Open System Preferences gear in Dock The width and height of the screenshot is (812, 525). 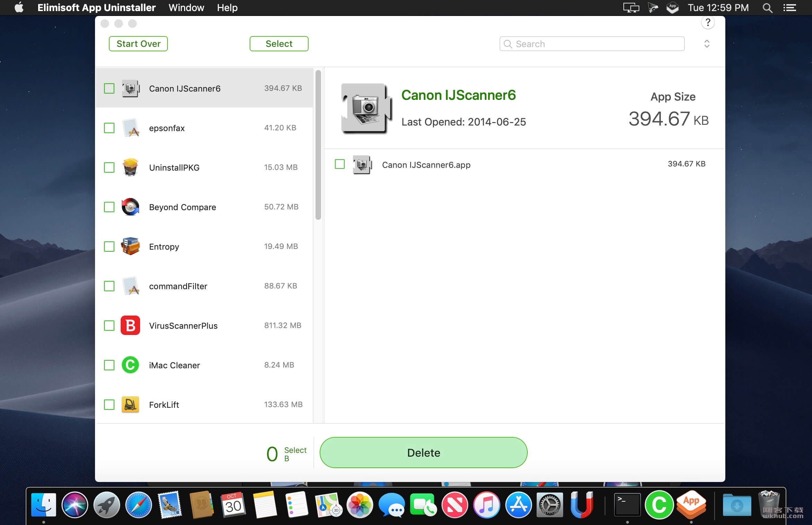550,505
